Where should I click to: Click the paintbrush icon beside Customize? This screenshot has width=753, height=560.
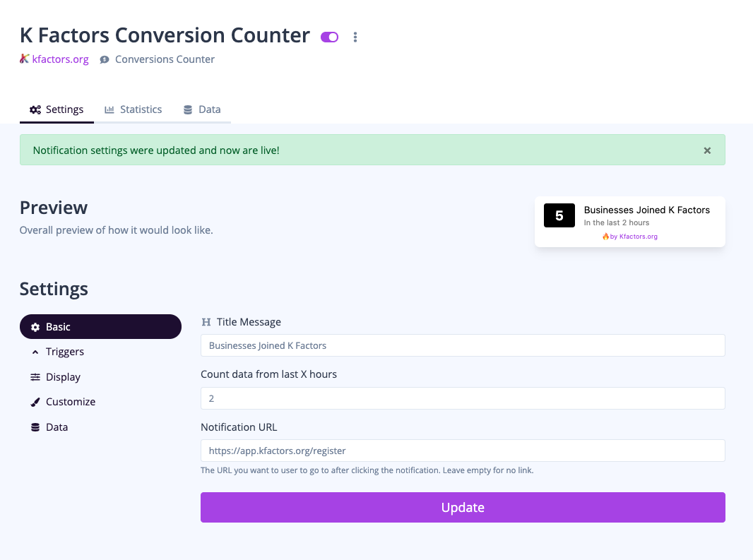click(x=35, y=402)
